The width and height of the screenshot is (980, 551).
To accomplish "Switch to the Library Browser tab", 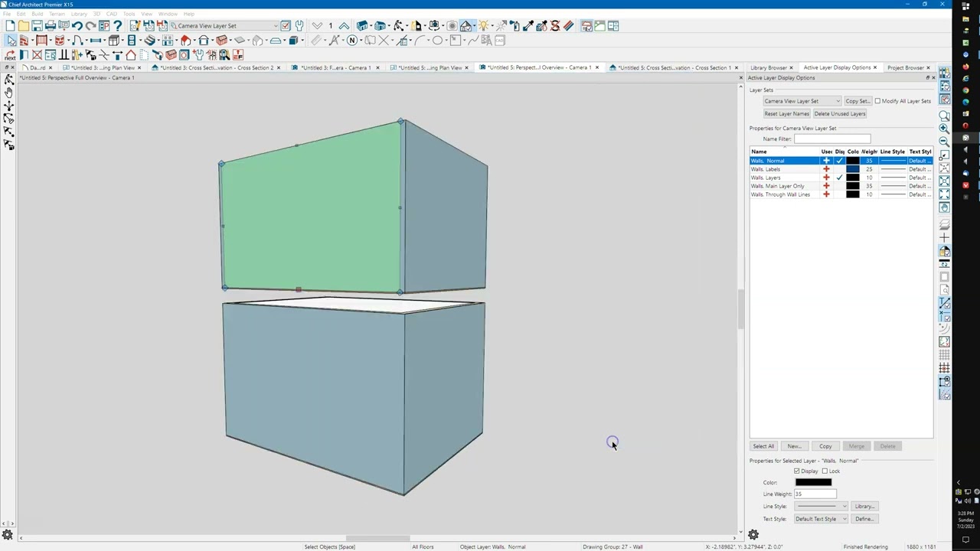I will click(768, 67).
